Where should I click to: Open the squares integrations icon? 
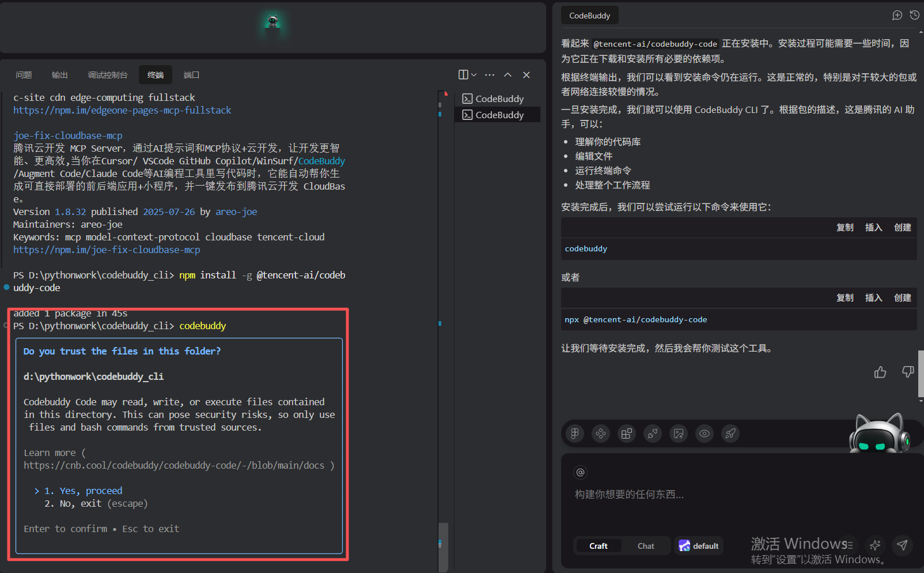(x=627, y=433)
